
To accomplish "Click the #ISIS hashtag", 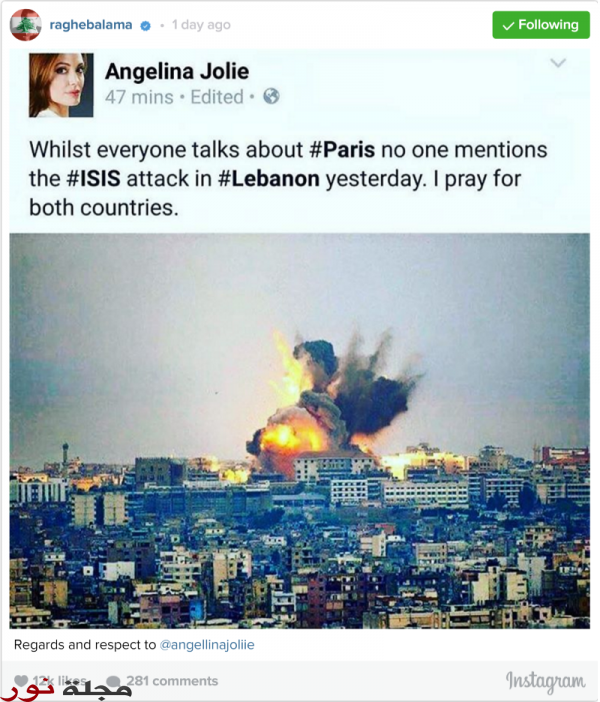I will 94,179.
